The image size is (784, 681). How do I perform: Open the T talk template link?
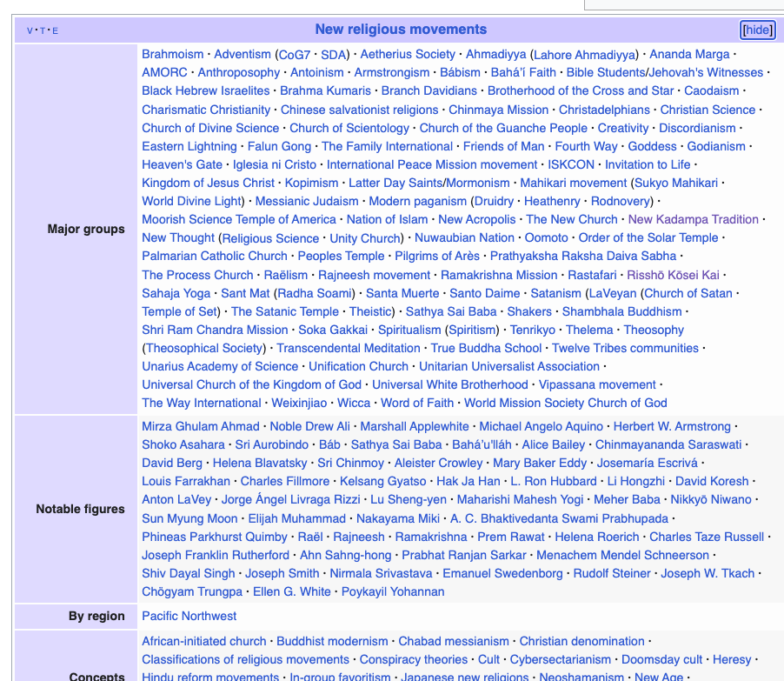43,30
